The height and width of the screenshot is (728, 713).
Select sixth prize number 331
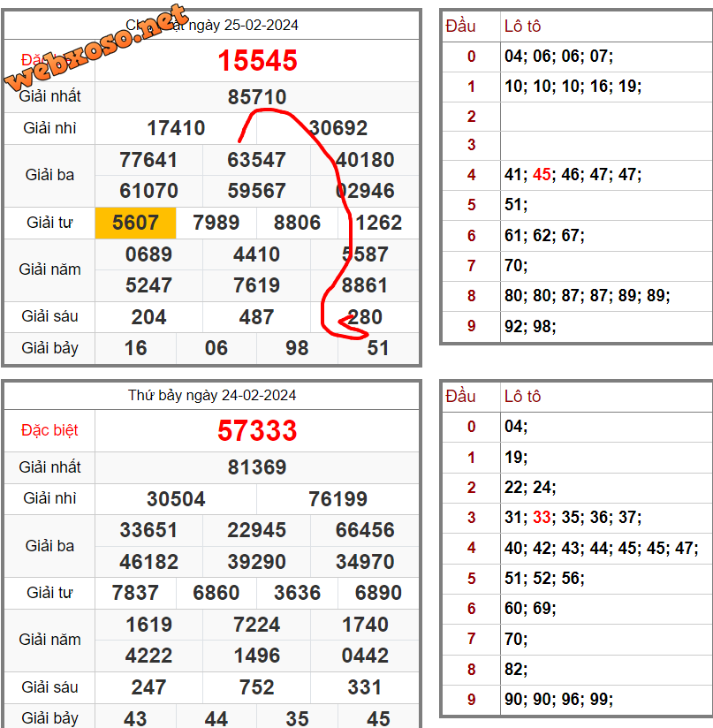pyautogui.click(x=365, y=687)
